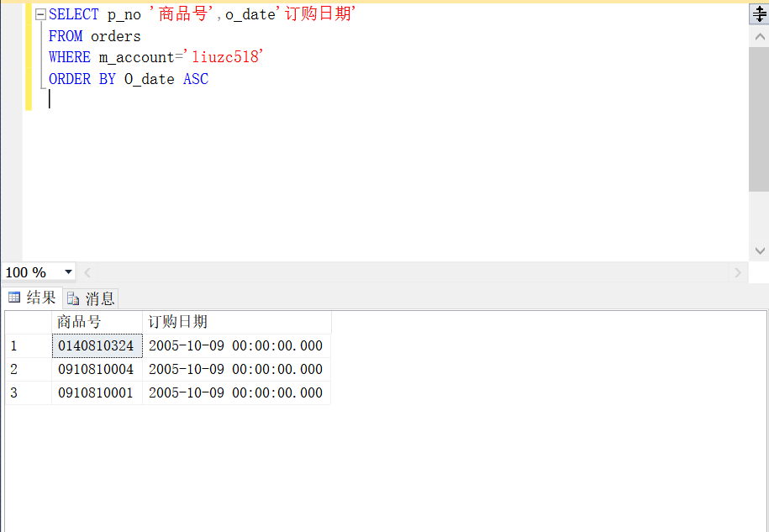Click the results grid top-left select-all corner
Screen dimensions: 769x532
click(x=29, y=322)
